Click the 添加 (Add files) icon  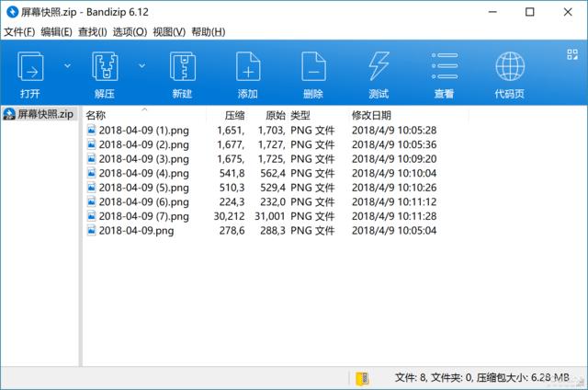tap(247, 68)
